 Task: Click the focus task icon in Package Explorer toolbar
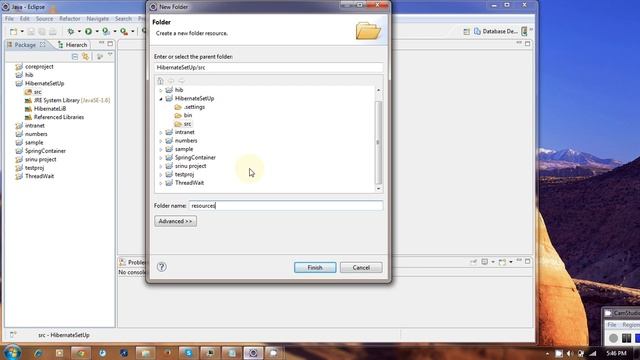[x=100, y=57]
